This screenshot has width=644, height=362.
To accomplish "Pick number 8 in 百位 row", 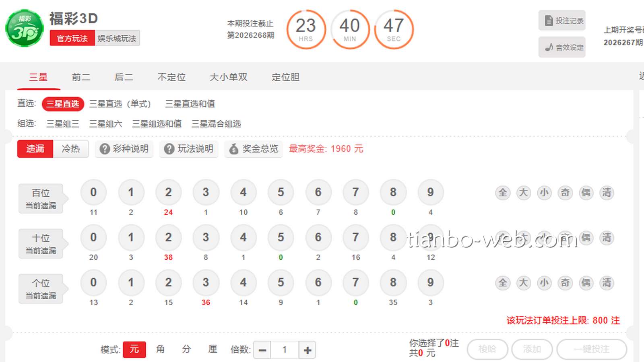I will click(x=393, y=192).
